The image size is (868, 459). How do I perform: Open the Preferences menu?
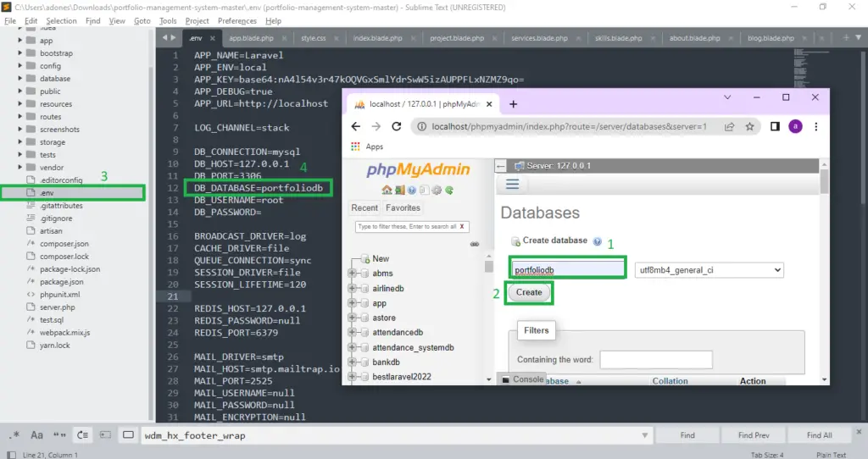coord(237,20)
